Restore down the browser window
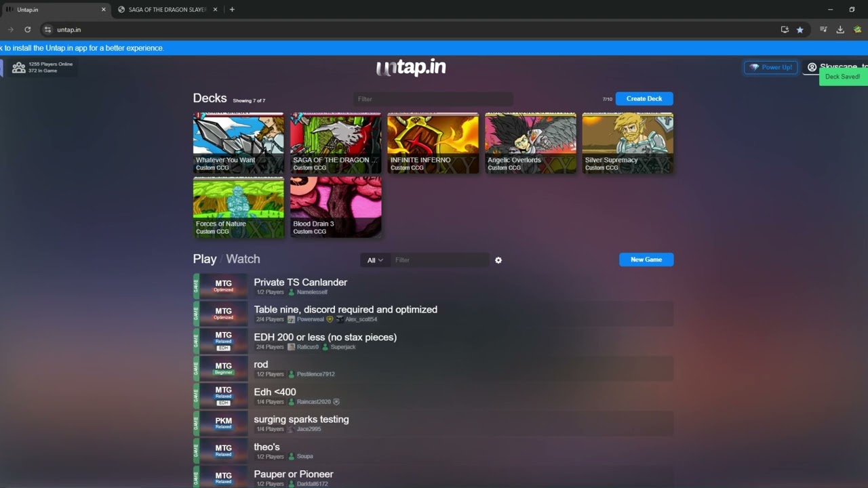This screenshot has width=868, height=488. (852, 9)
